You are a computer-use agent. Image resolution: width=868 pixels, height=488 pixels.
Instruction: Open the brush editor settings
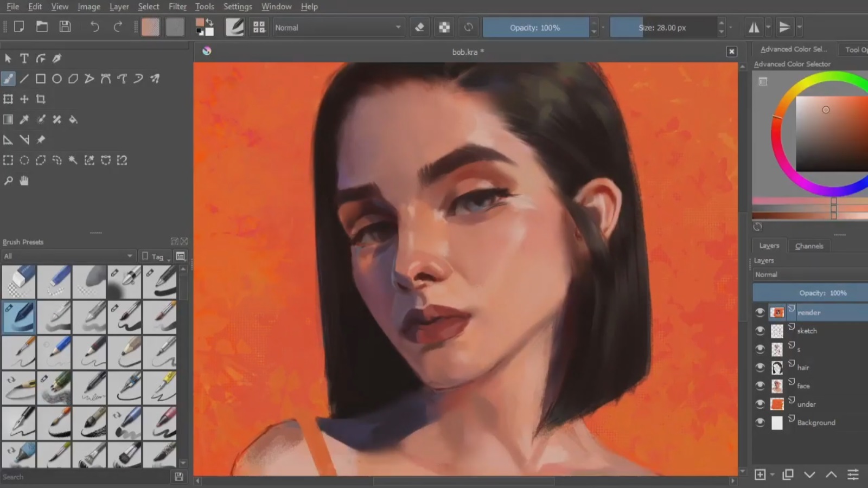point(235,27)
